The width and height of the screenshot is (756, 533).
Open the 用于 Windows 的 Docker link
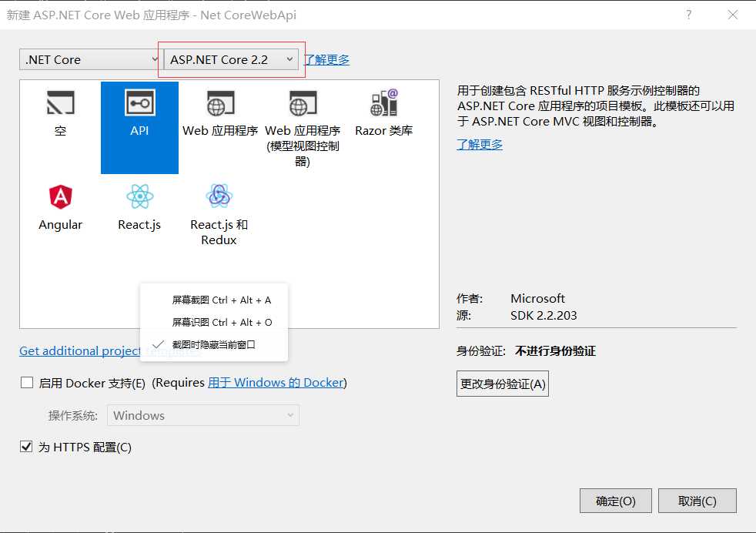pos(276,383)
